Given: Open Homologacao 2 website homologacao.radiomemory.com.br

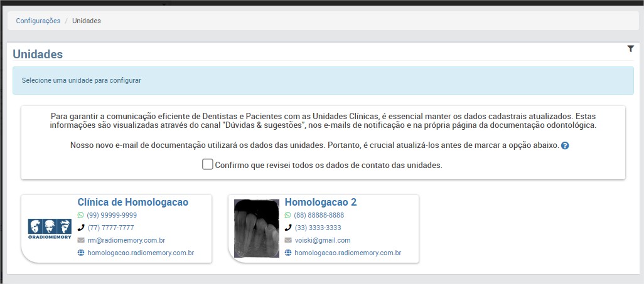Looking at the screenshot, I should tap(348, 253).
